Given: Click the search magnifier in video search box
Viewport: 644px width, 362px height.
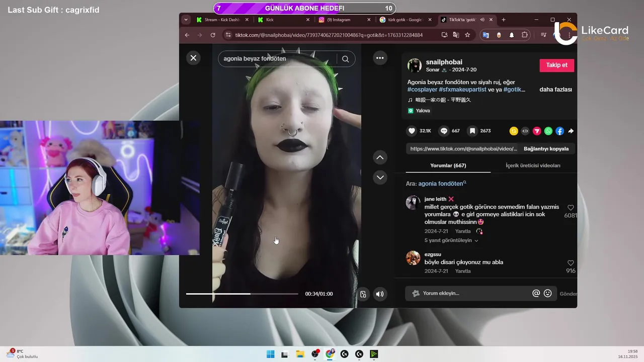Looking at the screenshot, I should [x=346, y=59].
